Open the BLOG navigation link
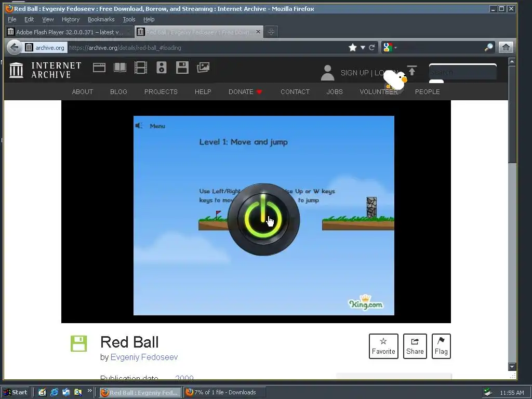Screen dimensions: 532x399 (x=119, y=91)
